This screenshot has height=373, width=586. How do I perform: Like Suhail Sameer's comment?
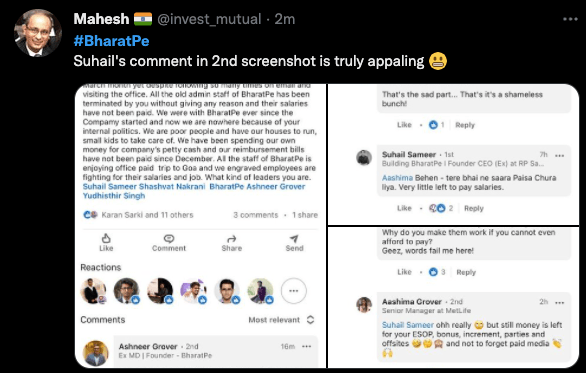[x=404, y=208]
